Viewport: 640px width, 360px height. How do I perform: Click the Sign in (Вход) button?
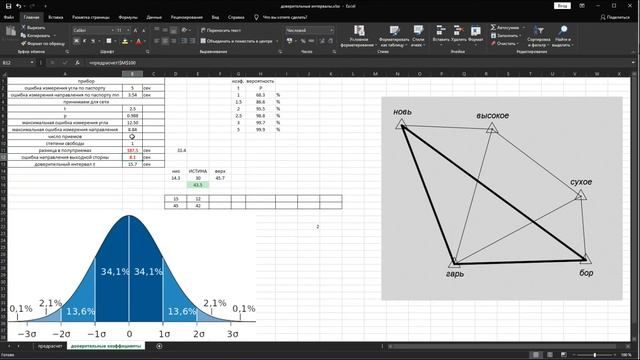[562, 6]
